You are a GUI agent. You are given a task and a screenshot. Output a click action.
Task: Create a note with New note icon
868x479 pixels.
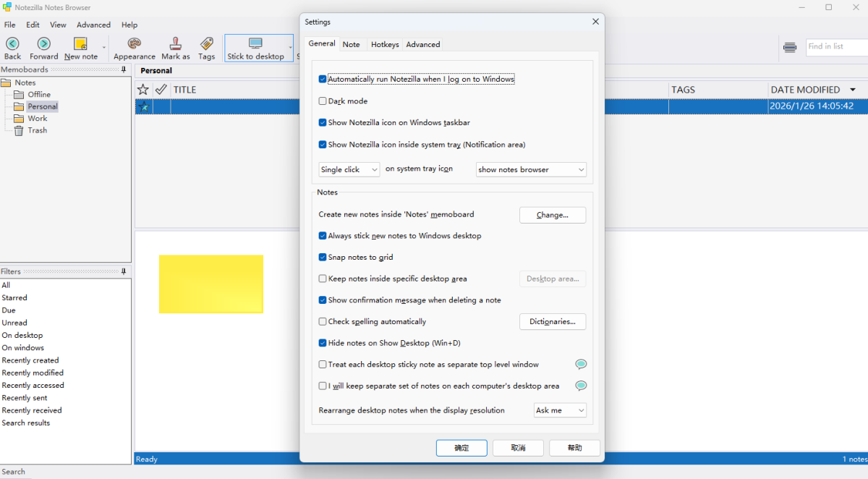coord(80,44)
